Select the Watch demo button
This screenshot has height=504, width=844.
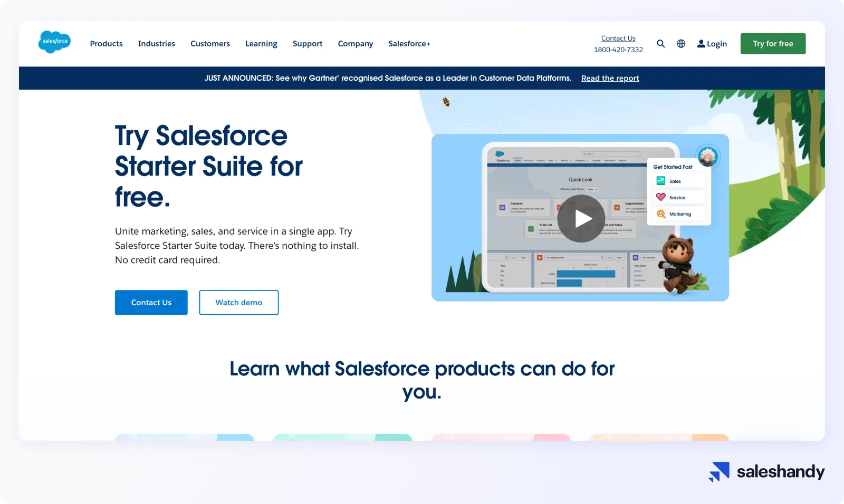[x=238, y=303]
